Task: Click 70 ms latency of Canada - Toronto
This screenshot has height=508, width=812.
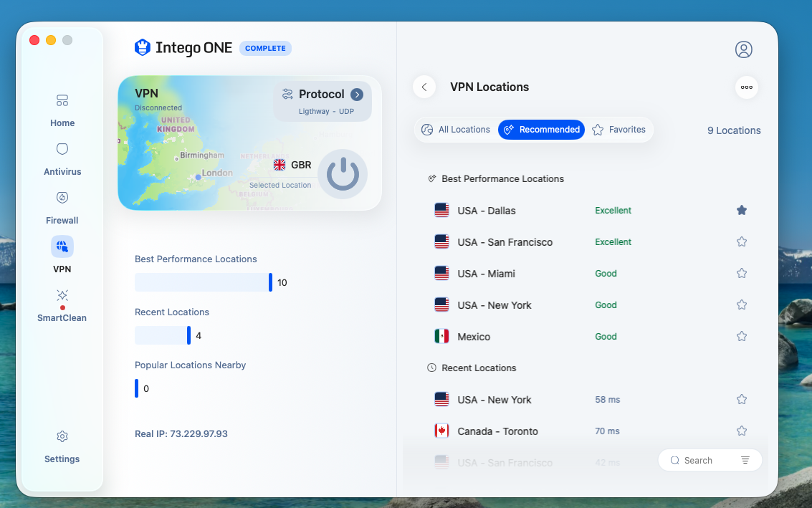Action: 607,431
